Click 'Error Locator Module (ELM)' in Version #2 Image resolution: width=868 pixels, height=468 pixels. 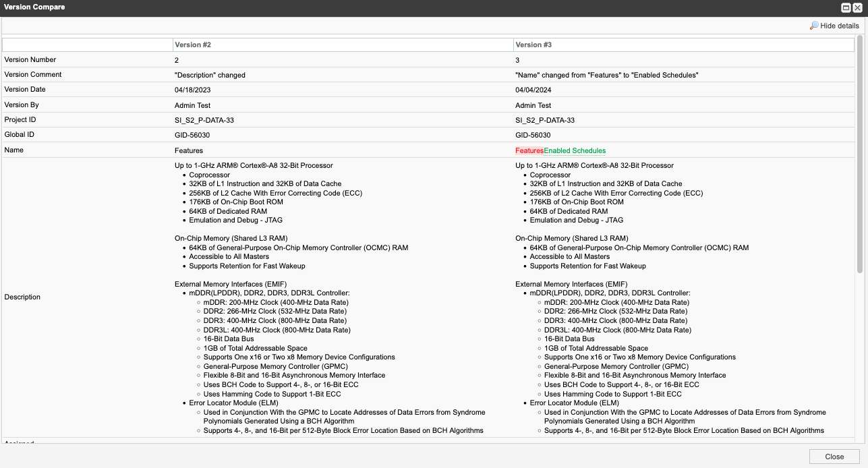tap(235, 403)
